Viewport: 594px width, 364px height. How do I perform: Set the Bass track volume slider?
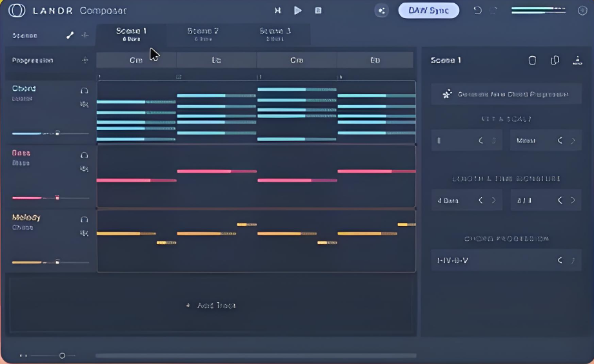tap(57, 198)
